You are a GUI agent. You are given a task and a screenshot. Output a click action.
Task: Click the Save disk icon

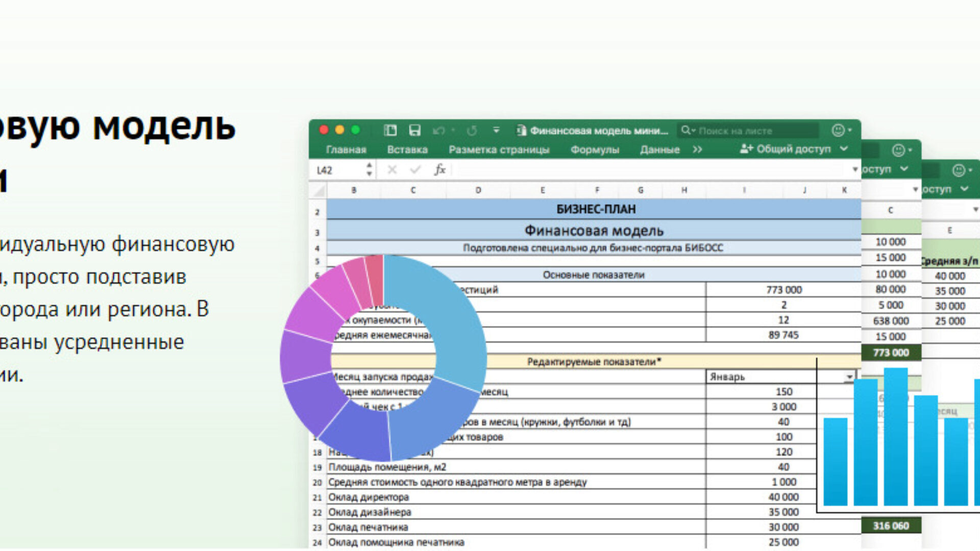pos(414,131)
